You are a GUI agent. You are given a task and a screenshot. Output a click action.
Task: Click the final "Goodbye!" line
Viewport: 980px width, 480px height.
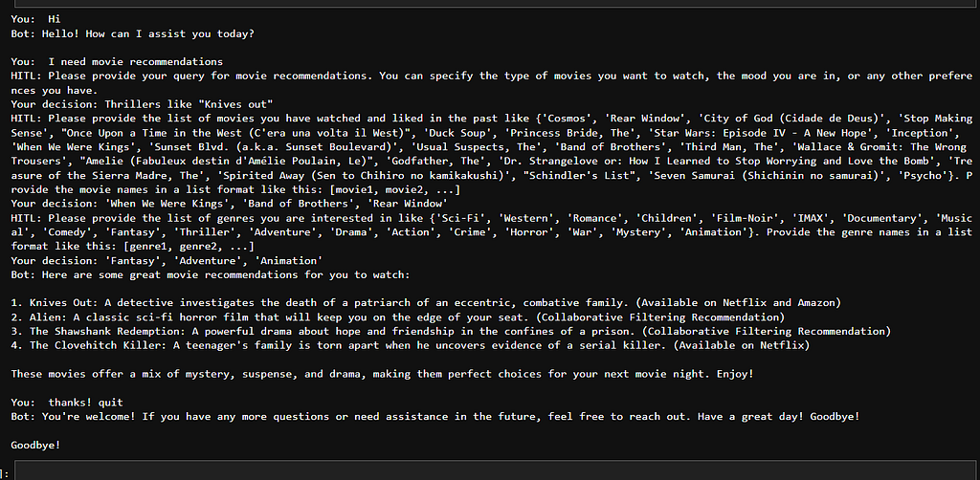pyautogui.click(x=35, y=445)
